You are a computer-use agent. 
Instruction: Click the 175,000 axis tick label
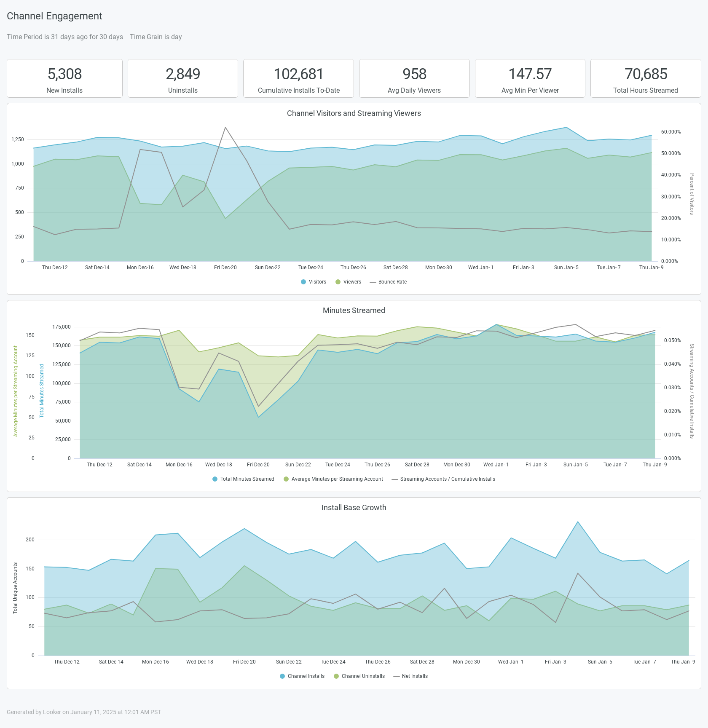[x=62, y=327]
